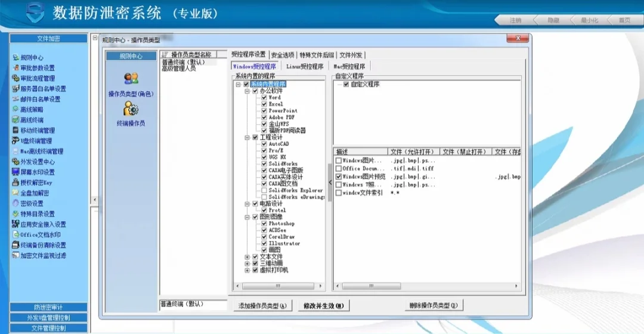The height and width of the screenshot is (334, 644).
Task: Select 高级管理人员 in operator list
Action: [179, 69]
